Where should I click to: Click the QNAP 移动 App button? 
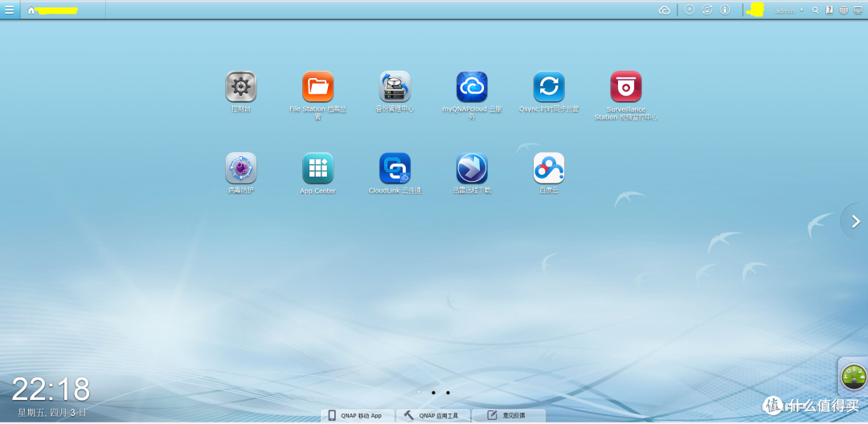coord(358,416)
